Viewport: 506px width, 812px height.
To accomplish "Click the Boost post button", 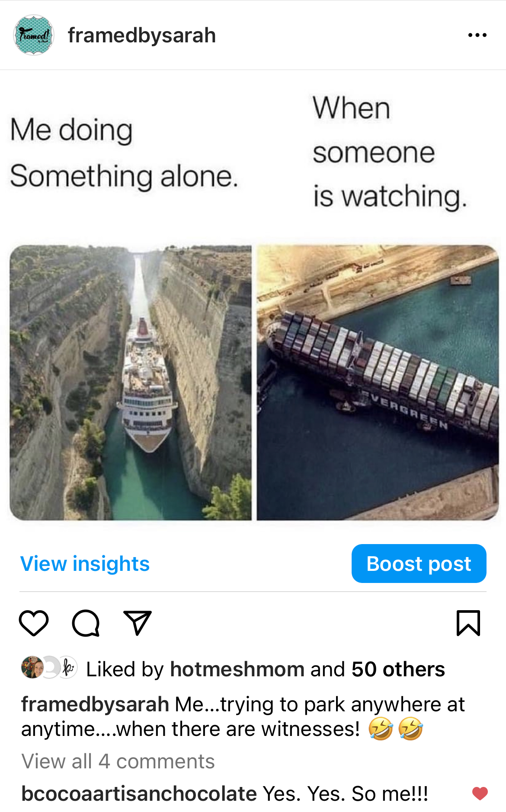I will [x=419, y=564].
